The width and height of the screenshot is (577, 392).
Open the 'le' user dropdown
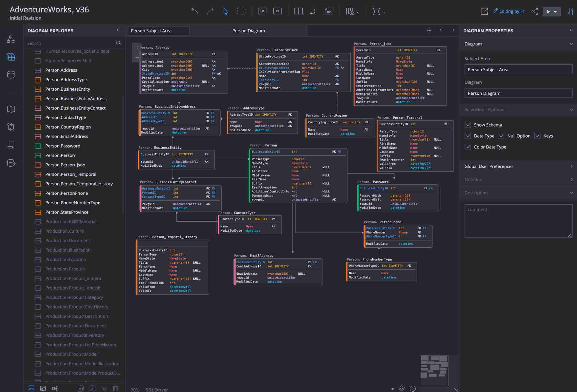pyautogui.click(x=552, y=12)
